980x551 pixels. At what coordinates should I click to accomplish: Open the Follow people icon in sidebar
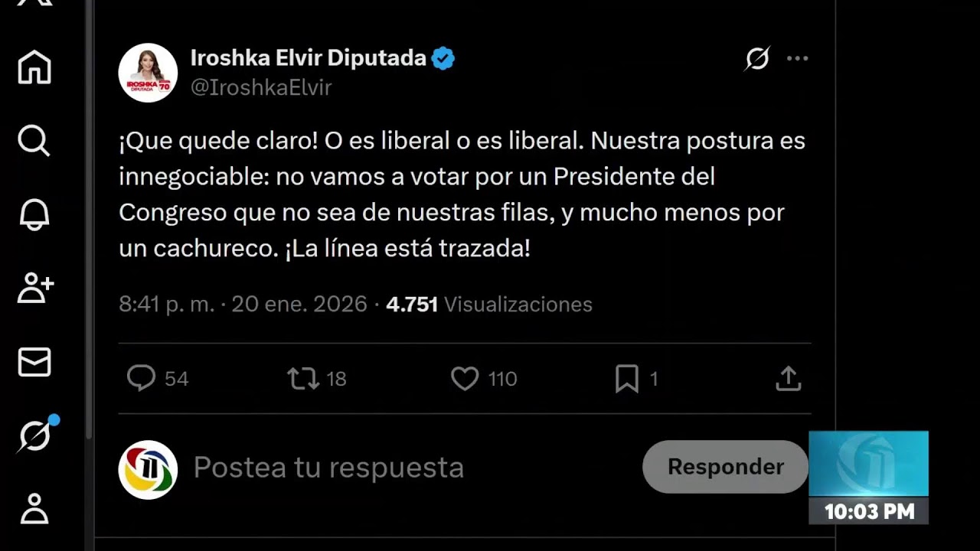pyautogui.click(x=35, y=288)
